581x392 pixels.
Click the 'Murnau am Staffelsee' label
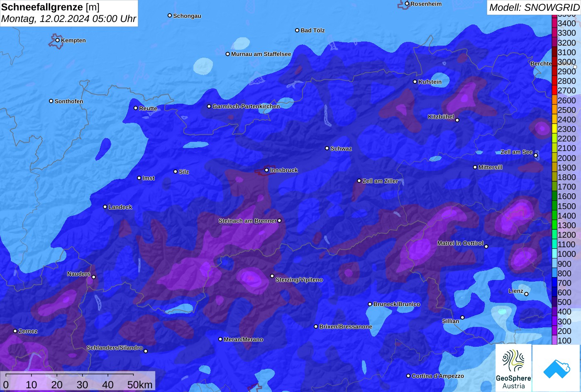[x=261, y=54]
